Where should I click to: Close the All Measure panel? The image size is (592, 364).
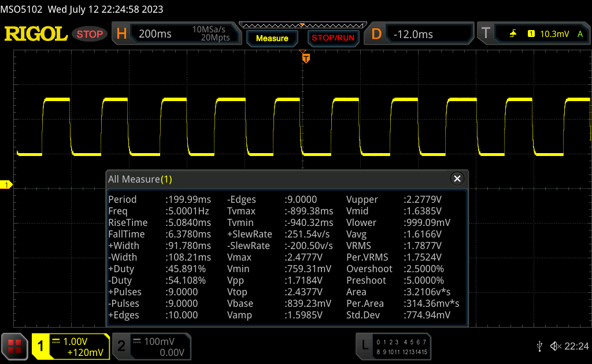pos(457,179)
